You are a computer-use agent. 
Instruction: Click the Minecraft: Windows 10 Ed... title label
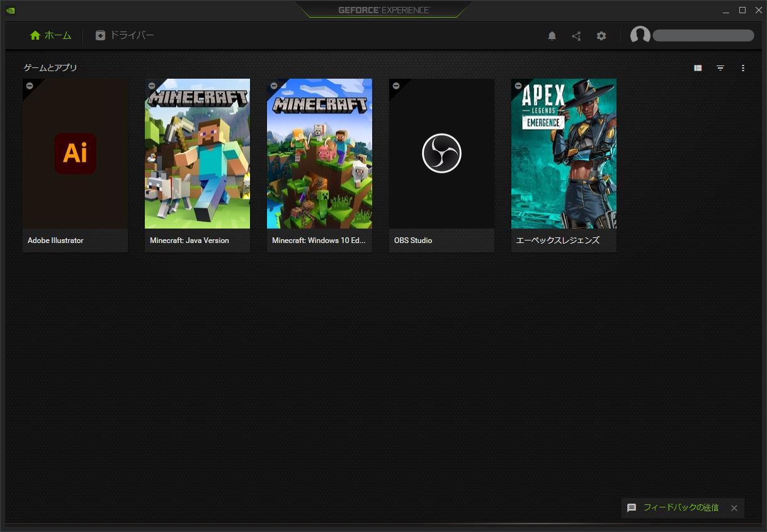coord(319,241)
